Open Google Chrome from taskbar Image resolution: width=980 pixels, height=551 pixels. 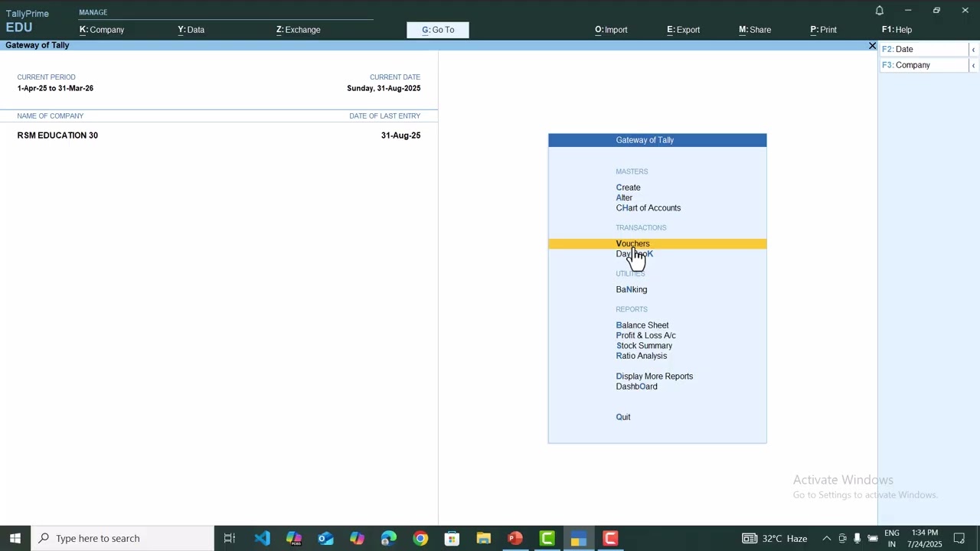click(x=420, y=539)
